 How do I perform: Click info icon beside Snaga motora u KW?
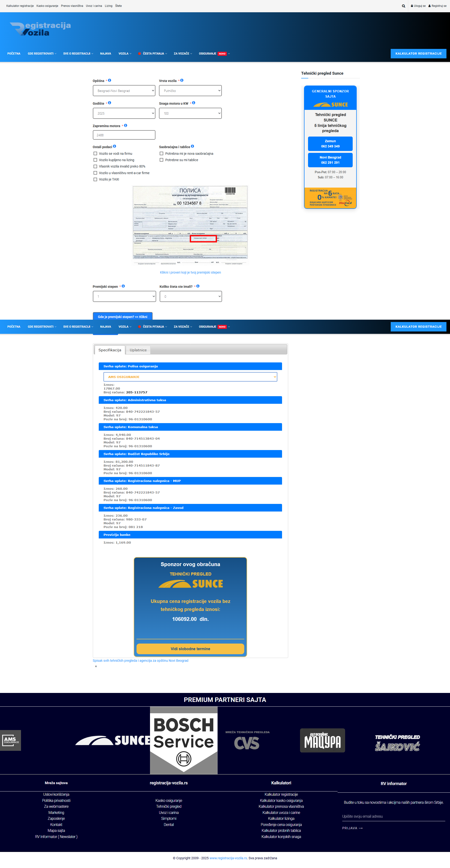pyautogui.click(x=194, y=103)
